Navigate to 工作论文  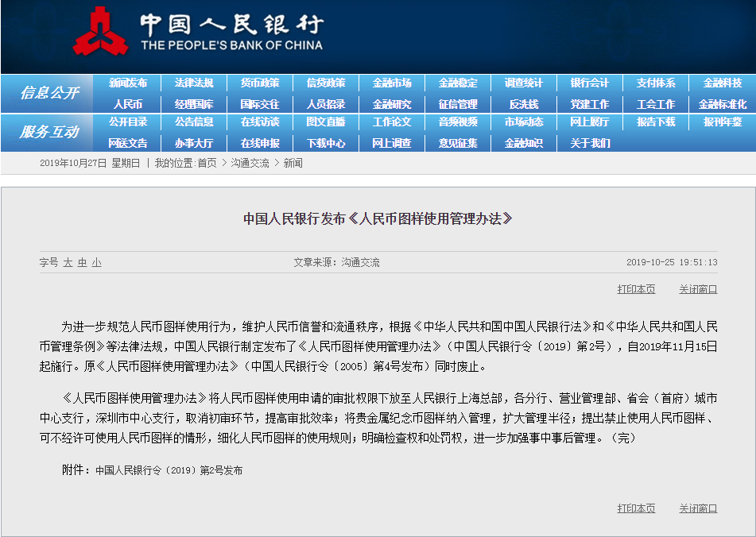[392, 122]
